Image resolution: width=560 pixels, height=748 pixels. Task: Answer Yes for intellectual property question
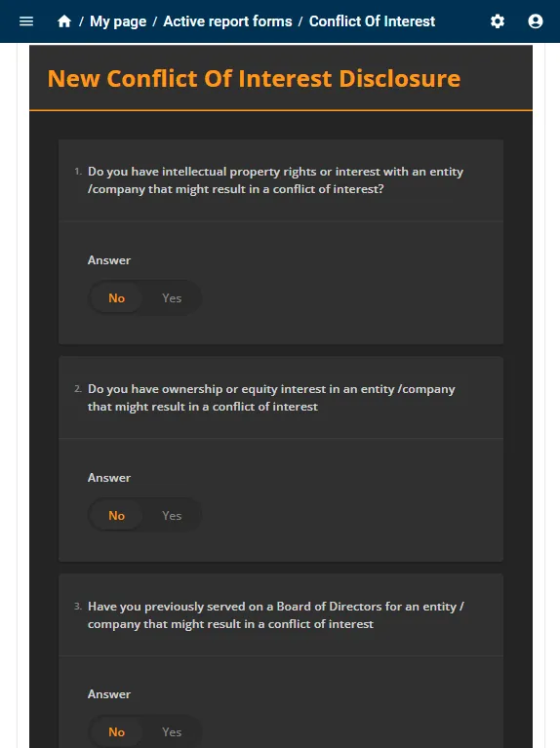click(x=172, y=298)
